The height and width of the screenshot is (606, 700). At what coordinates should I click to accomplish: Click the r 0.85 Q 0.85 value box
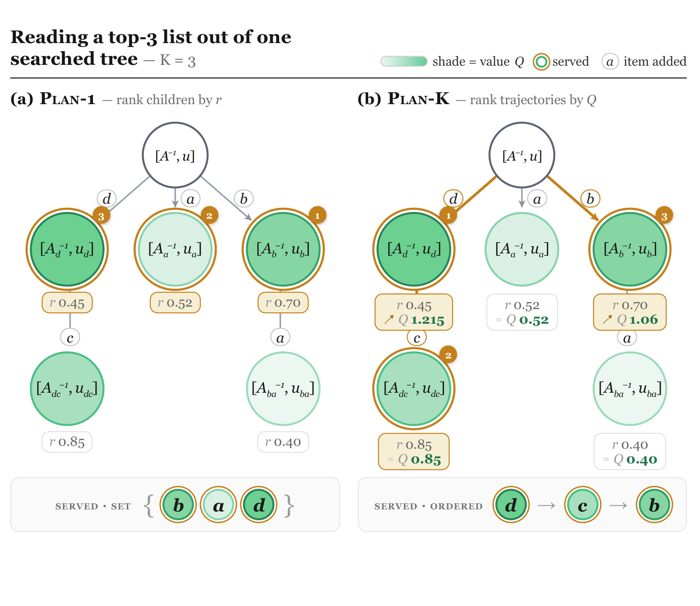(x=414, y=452)
